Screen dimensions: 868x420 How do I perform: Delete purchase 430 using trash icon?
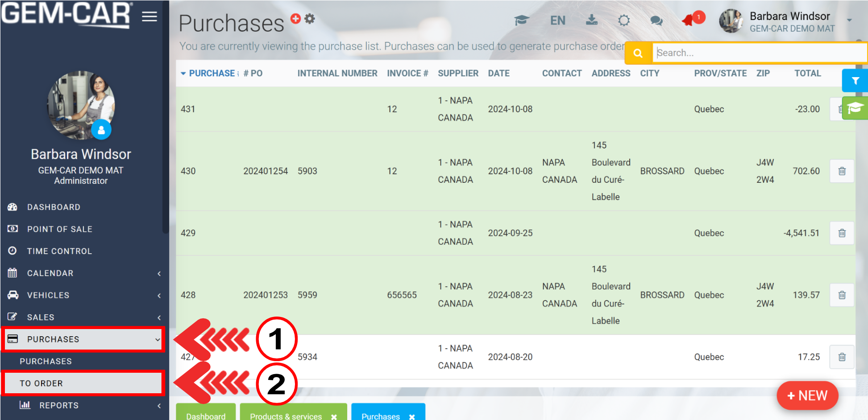coord(842,171)
